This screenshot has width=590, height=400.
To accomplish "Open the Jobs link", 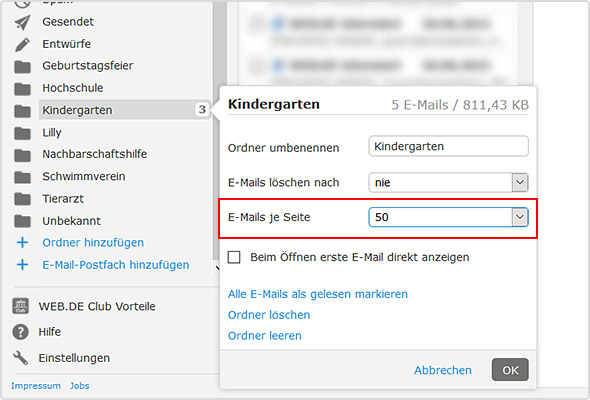I will (80, 386).
